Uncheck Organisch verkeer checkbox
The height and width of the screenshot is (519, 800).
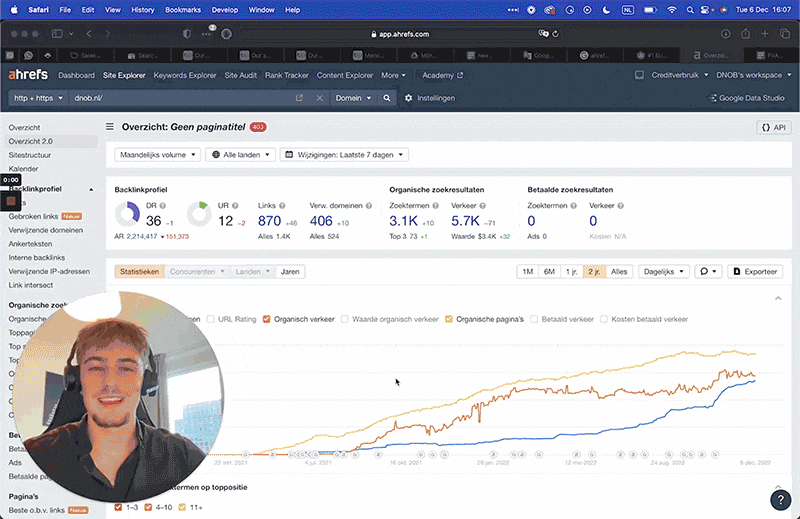click(266, 319)
